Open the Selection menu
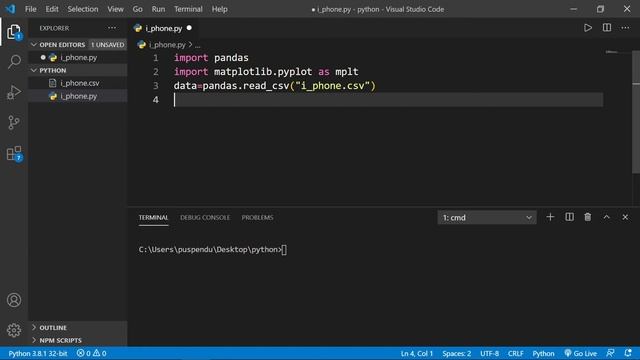 (83, 9)
